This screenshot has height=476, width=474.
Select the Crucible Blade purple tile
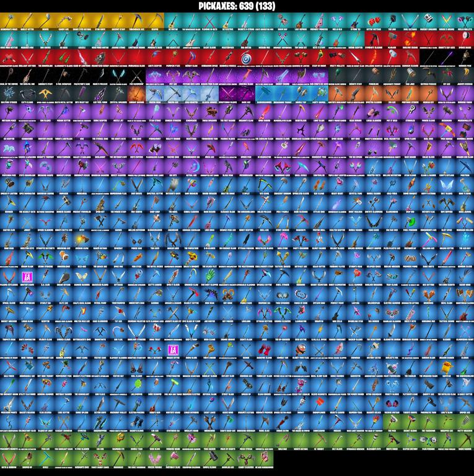point(246,76)
